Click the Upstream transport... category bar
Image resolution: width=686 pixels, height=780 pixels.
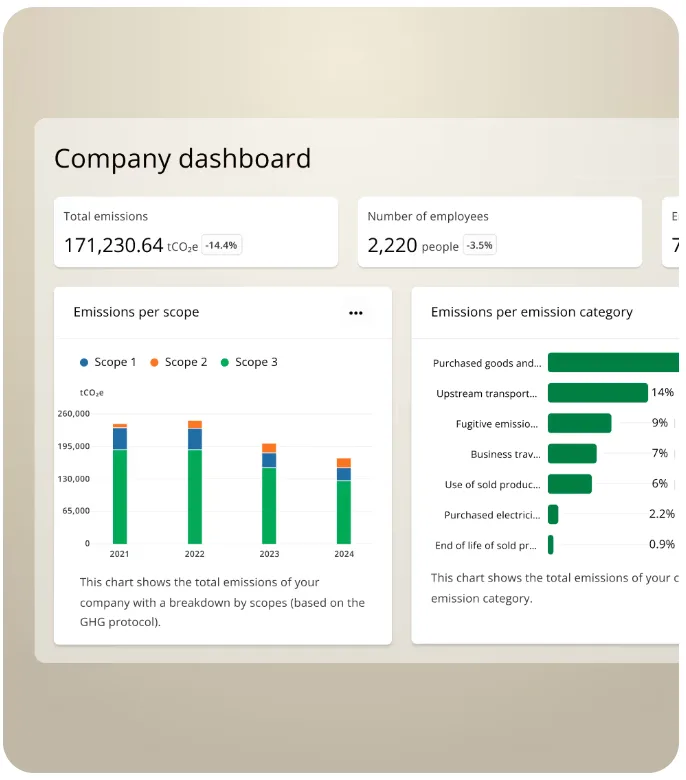point(597,393)
